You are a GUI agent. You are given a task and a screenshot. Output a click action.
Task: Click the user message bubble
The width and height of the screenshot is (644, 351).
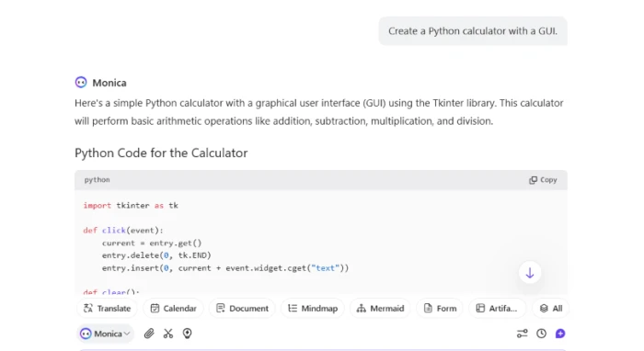point(473,31)
